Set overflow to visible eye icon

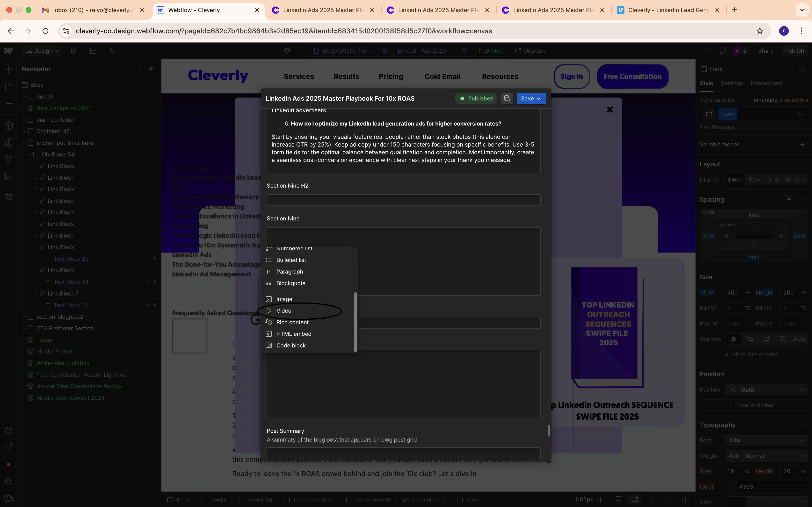(x=733, y=339)
